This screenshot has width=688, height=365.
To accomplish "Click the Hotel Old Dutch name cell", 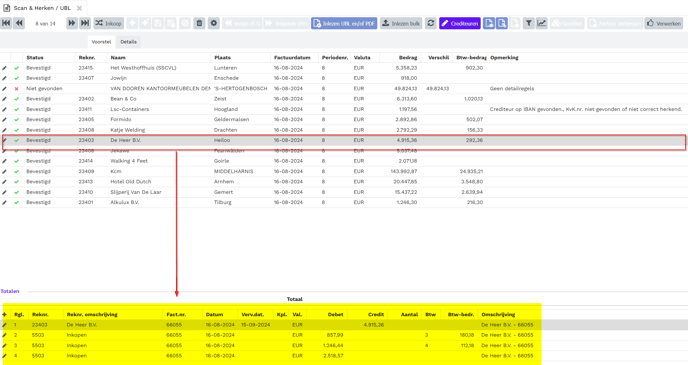I will point(131,182).
